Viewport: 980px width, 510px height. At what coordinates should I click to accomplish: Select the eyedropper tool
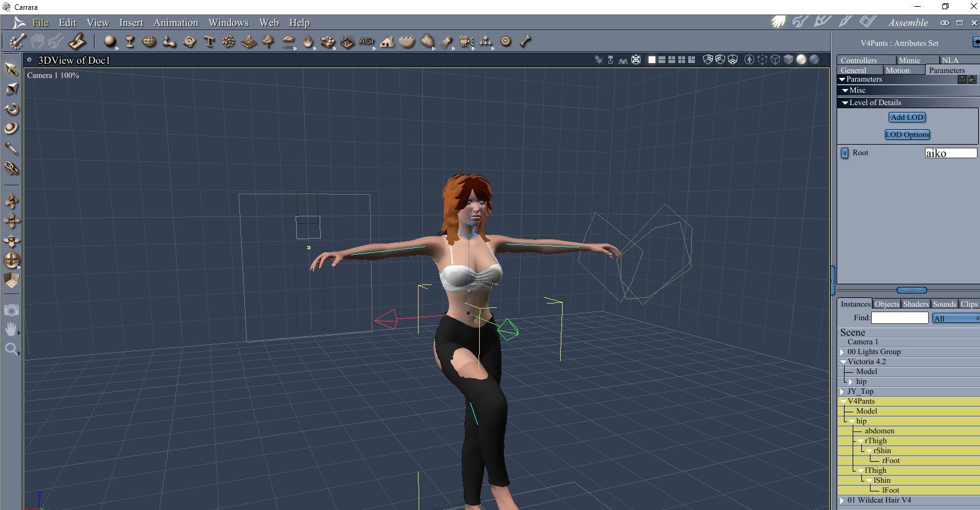[11, 148]
